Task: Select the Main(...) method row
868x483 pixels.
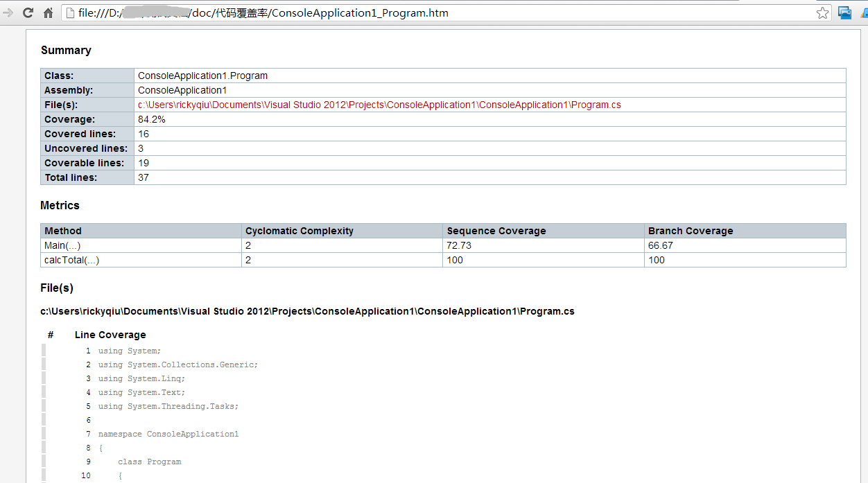Action: [63, 245]
